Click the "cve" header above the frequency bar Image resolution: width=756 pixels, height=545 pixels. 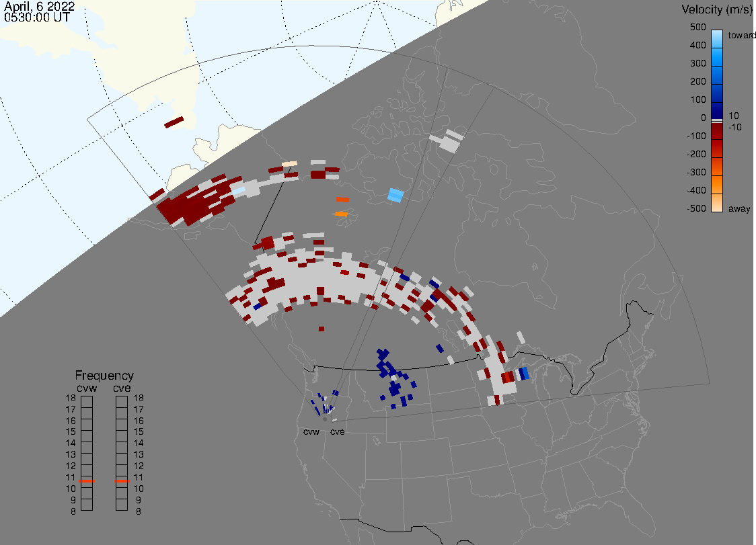point(122,388)
